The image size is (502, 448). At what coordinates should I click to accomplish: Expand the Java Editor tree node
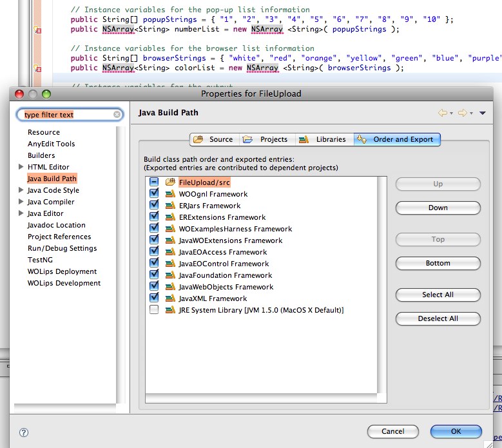21,213
